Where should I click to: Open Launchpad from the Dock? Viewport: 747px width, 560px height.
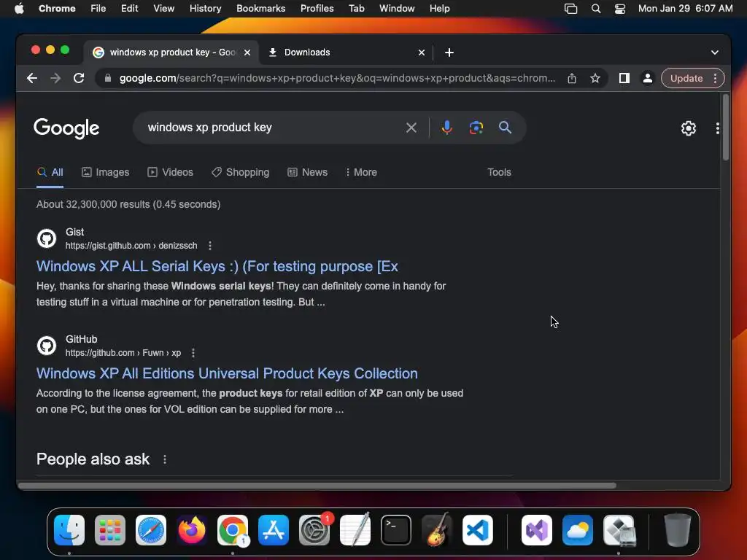coord(110,530)
